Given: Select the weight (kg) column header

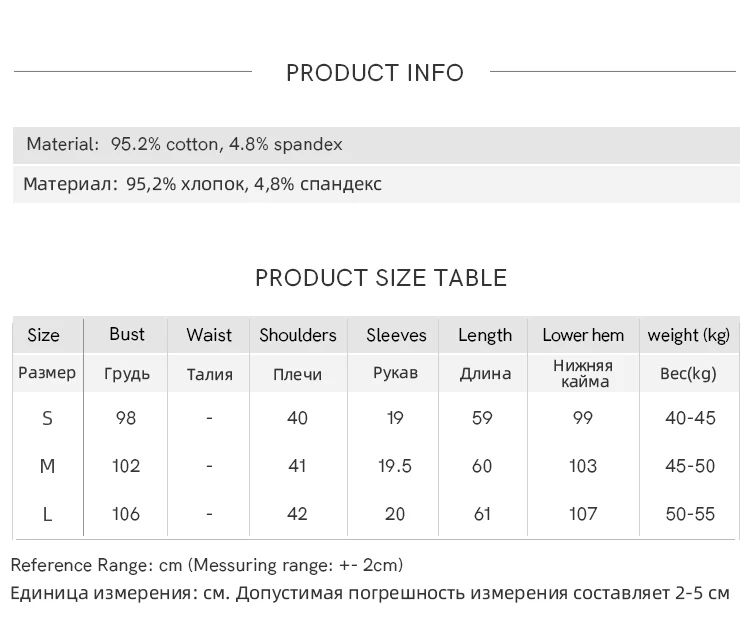Looking at the screenshot, I should [x=689, y=336].
